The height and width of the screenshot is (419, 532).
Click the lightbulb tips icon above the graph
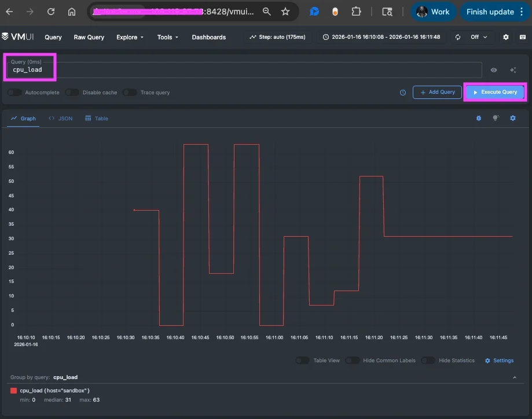coord(496,118)
